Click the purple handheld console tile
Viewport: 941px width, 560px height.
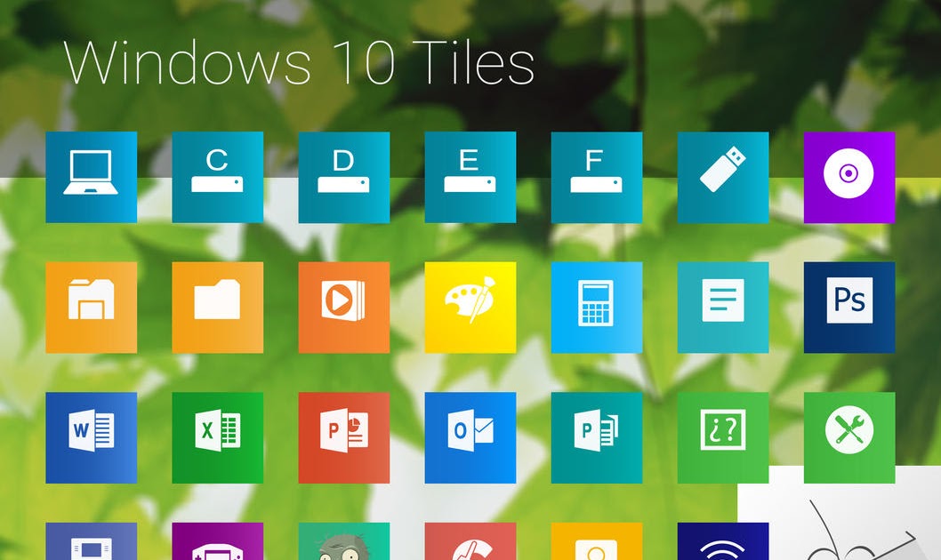pos(217,541)
